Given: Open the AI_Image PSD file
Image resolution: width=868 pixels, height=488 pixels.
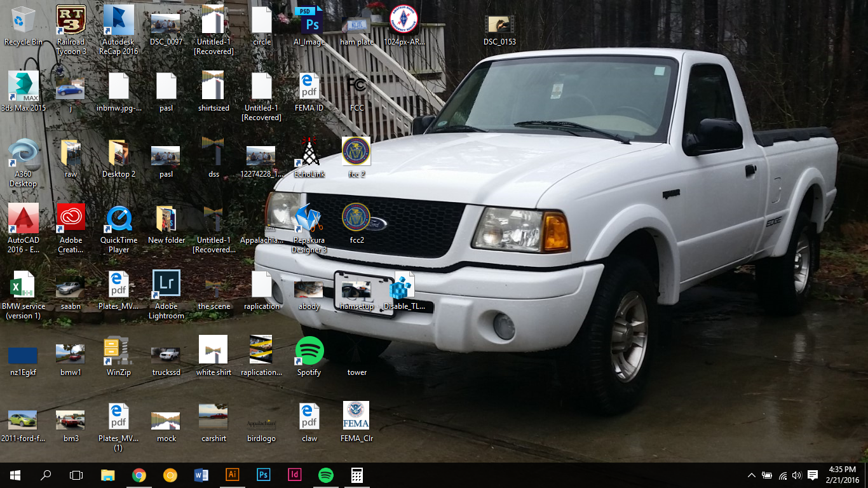Looking at the screenshot, I should [x=309, y=27].
